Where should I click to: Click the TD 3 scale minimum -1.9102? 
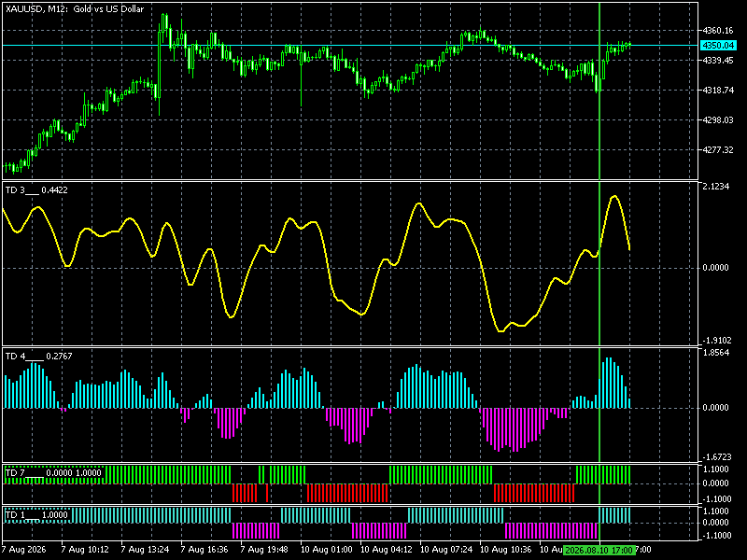715,341
